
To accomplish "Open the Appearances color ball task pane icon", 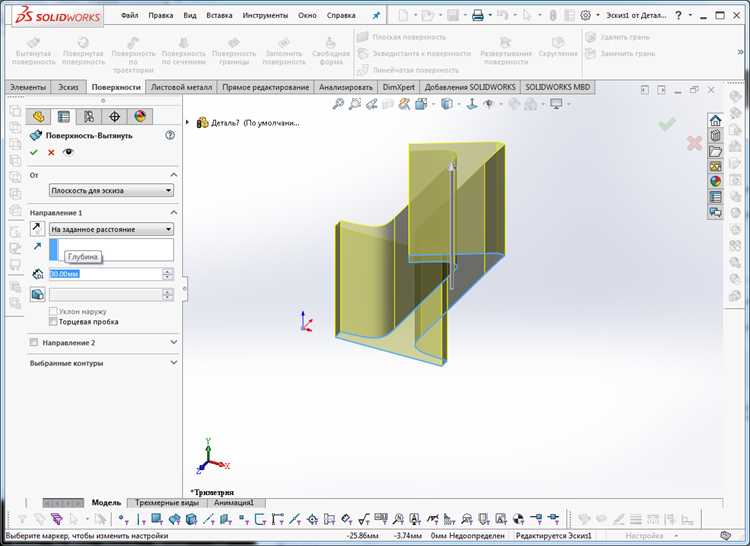I will (x=715, y=181).
